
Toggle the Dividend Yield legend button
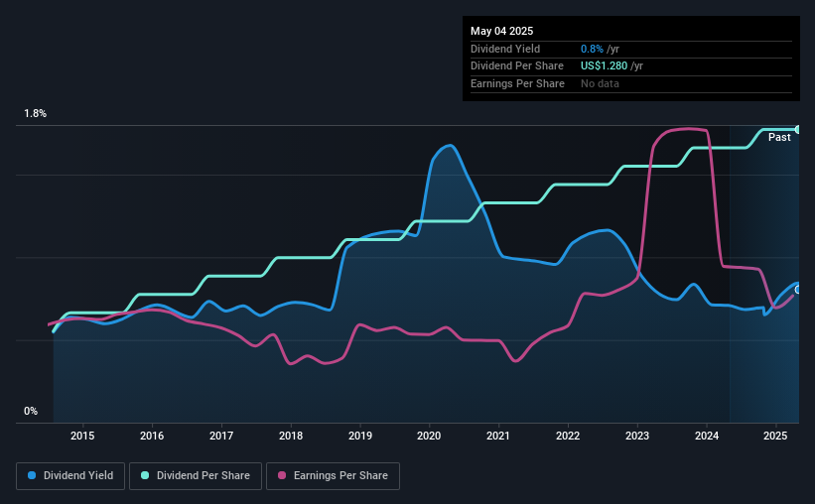[70, 476]
